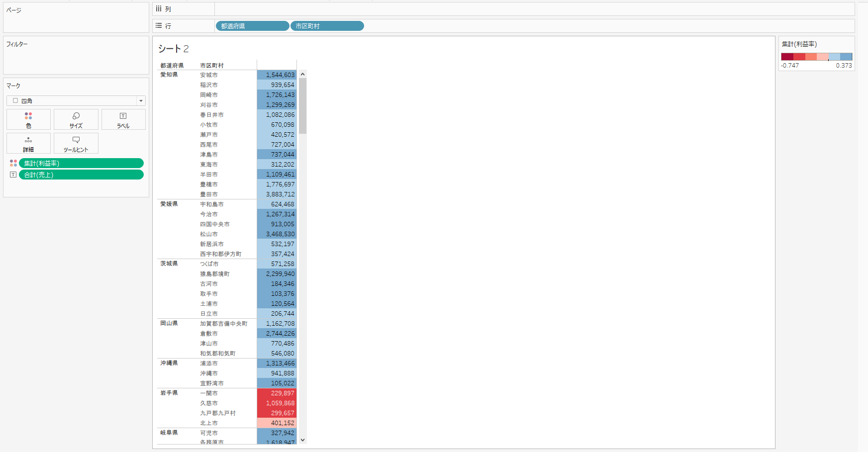
Task: Select the 豊田市 sales cell 3,883,712
Action: (277, 194)
